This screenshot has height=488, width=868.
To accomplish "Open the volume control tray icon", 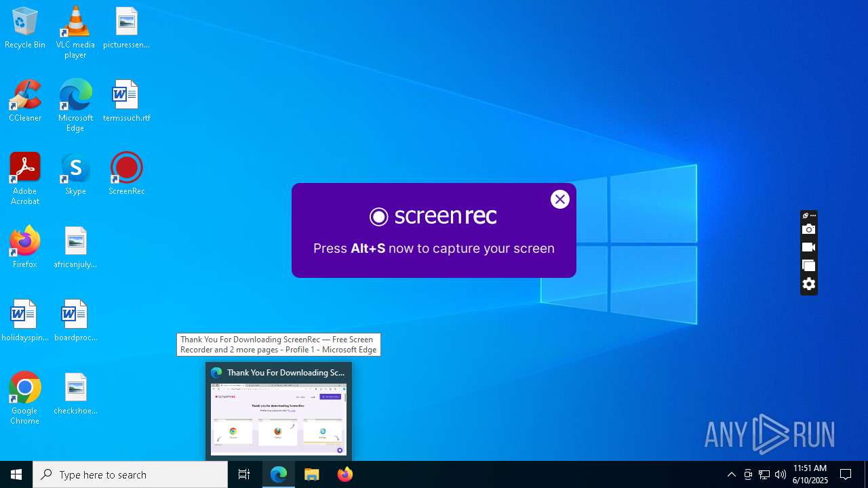I will [781, 474].
